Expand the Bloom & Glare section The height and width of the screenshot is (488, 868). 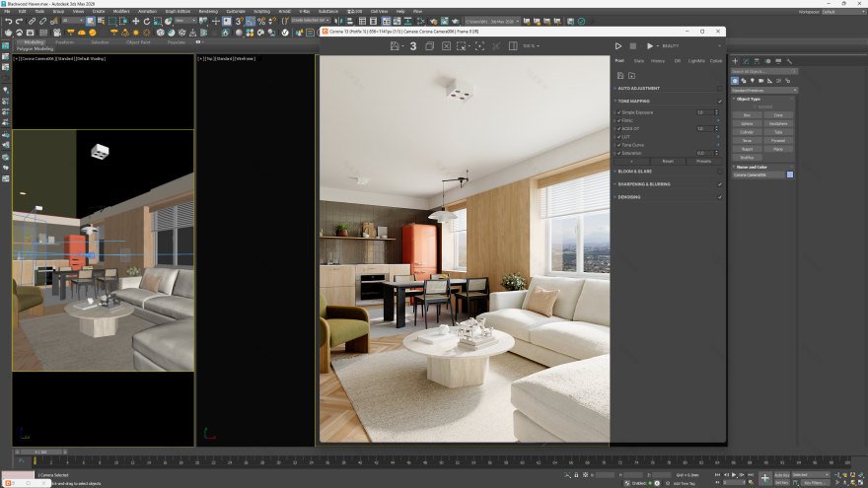coord(615,172)
